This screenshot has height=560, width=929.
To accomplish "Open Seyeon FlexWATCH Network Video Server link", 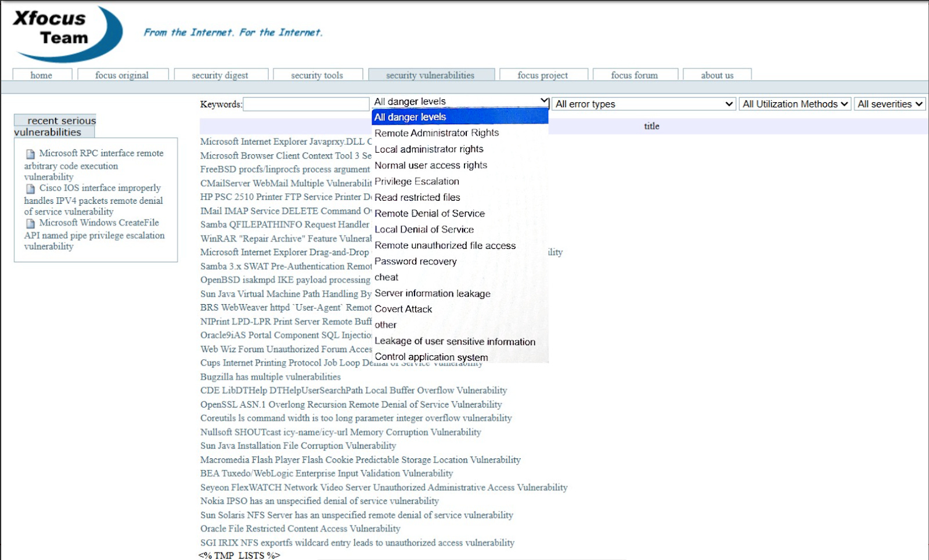I will 384,487.
